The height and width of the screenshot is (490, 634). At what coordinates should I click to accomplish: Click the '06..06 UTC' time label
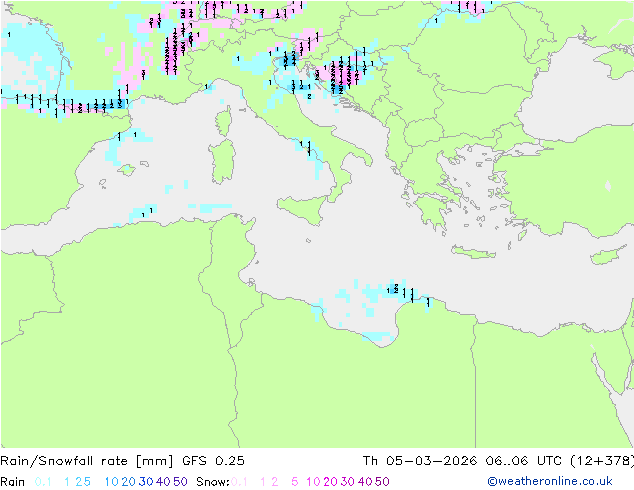pos(522,461)
